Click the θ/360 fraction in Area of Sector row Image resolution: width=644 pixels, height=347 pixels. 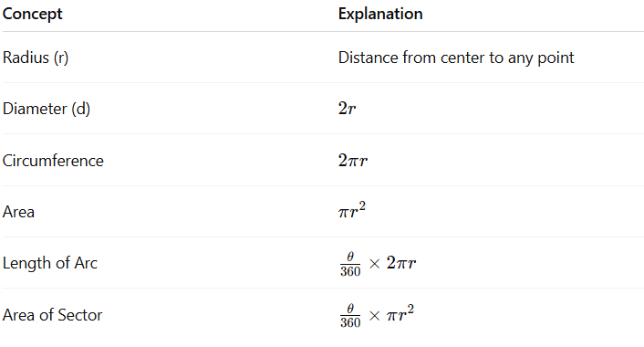point(350,315)
